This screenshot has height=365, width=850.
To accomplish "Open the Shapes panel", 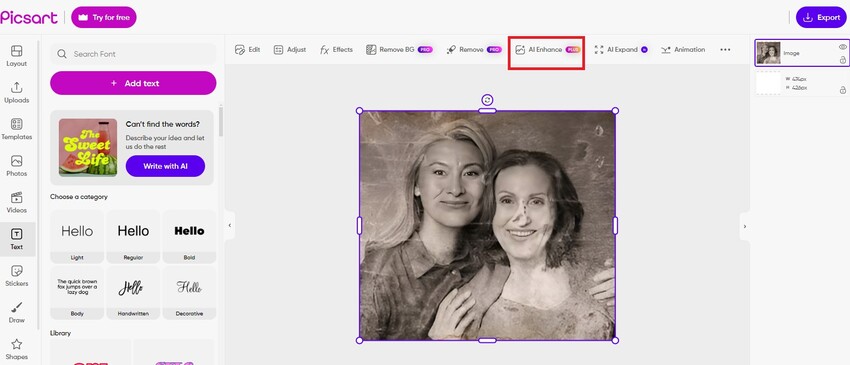I will pyautogui.click(x=16, y=349).
